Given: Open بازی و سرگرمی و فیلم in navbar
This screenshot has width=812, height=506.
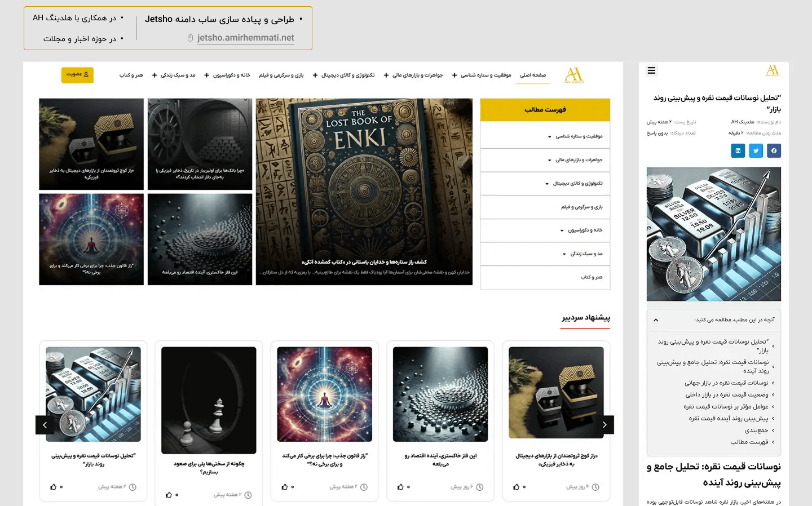Looking at the screenshot, I should coord(281,75).
